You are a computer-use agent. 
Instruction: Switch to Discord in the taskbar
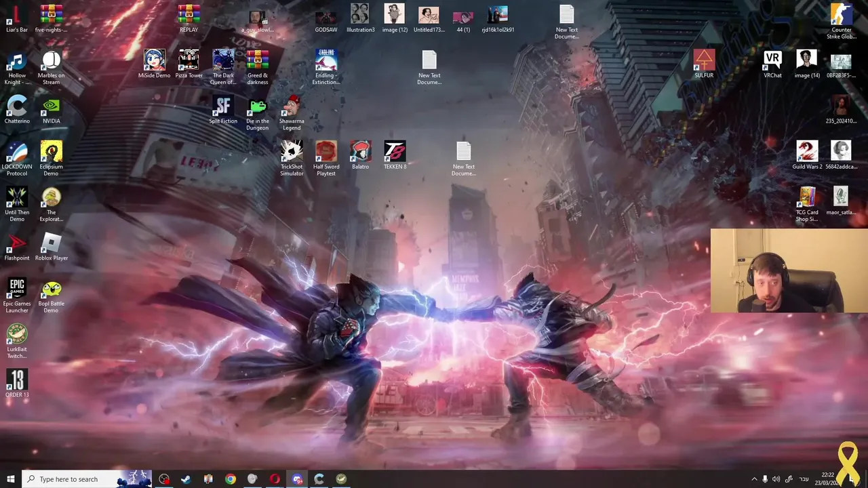(297, 479)
